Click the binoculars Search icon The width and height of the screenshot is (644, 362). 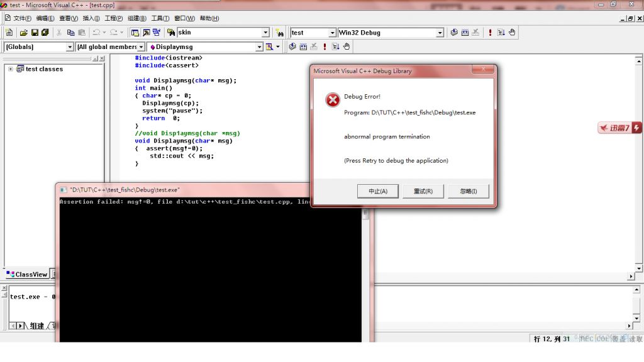280,33
